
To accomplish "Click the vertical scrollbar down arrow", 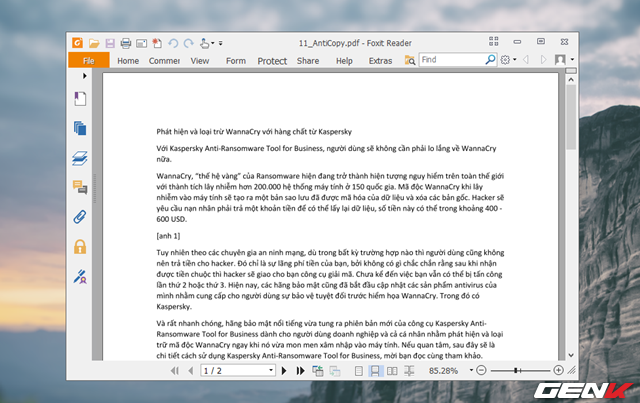I will click(571, 355).
